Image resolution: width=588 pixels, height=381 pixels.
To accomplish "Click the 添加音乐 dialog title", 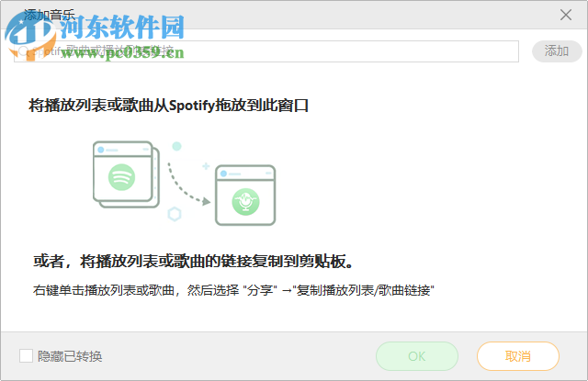I will pos(50,15).
